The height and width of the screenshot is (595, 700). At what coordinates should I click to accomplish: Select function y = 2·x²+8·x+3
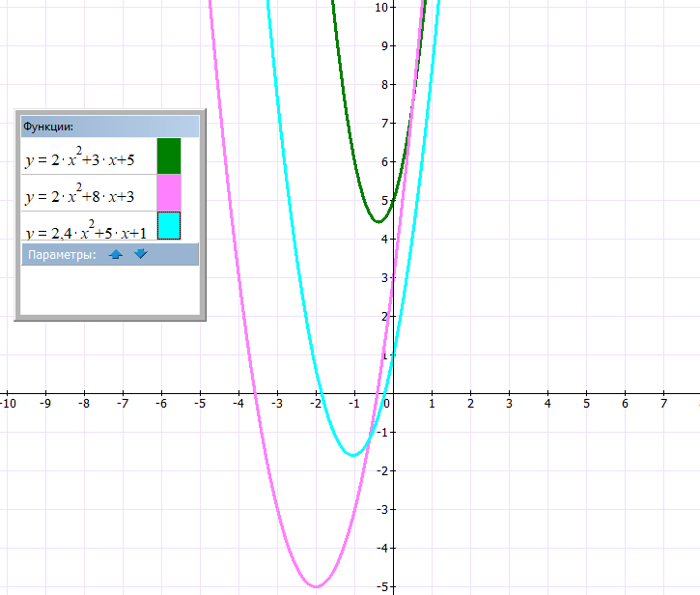tap(87, 194)
